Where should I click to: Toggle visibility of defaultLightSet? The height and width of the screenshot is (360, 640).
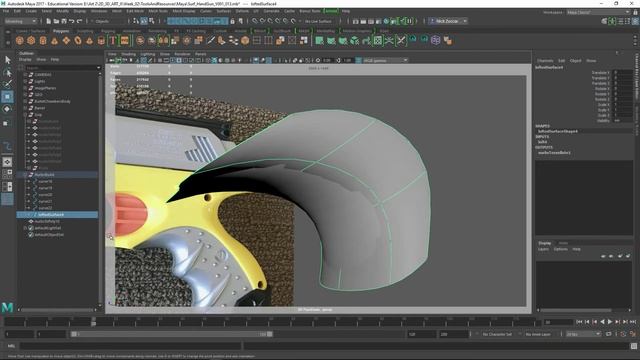coord(31,228)
